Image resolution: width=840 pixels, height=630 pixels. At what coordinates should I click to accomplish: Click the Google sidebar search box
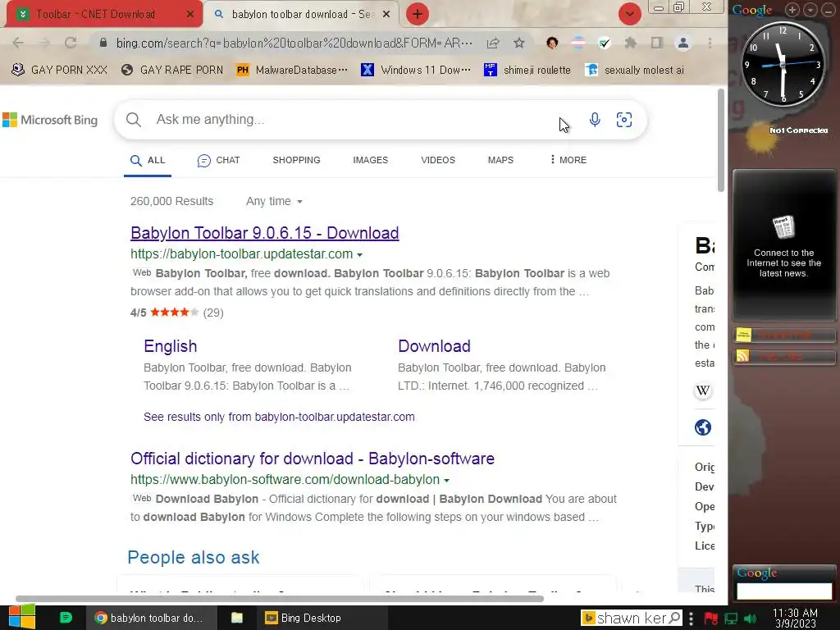pyautogui.click(x=783, y=591)
